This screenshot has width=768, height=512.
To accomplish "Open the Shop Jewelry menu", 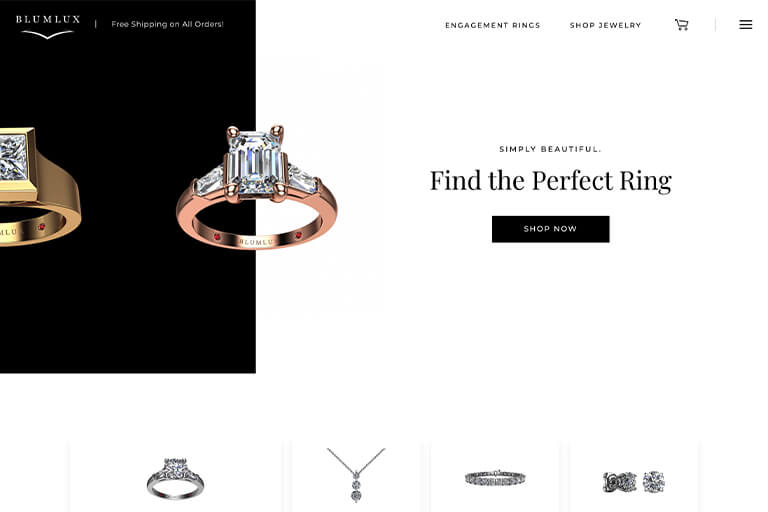I will pyautogui.click(x=605, y=25).
